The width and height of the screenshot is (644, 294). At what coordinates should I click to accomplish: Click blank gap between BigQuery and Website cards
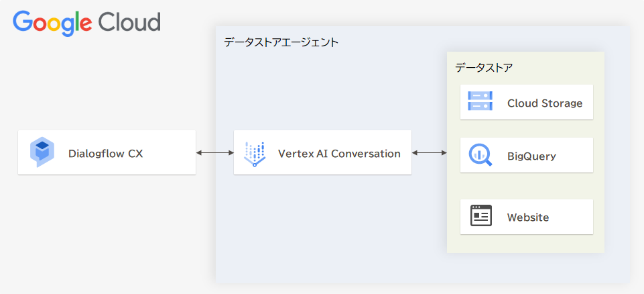[525, 186]
